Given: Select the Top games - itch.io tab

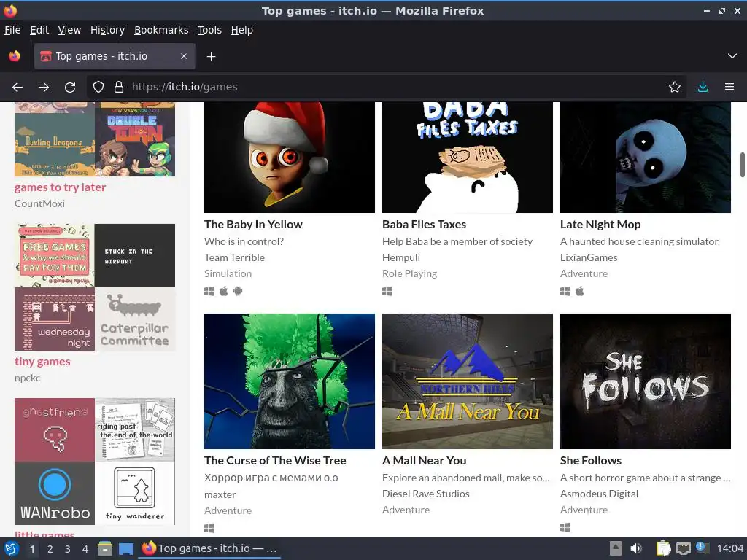Looking at the screenshot, I should pyautogui.click(x=115, y=56).
